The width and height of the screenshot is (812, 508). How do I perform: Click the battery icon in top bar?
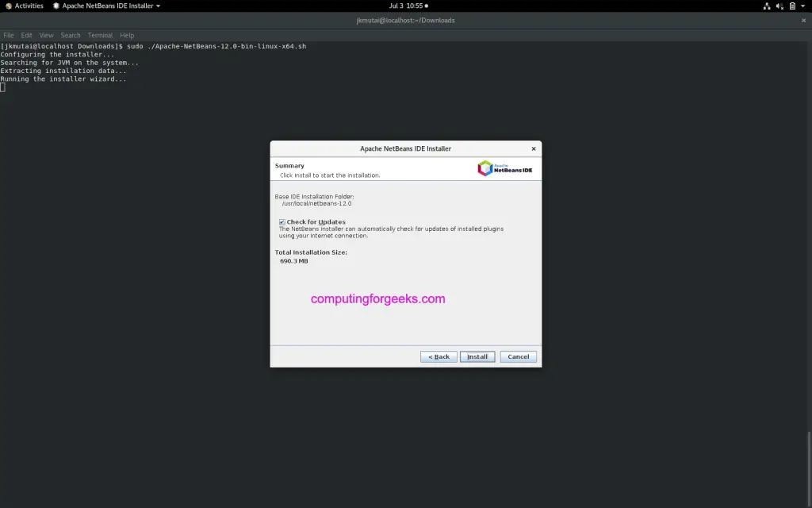tap(792, 6)
